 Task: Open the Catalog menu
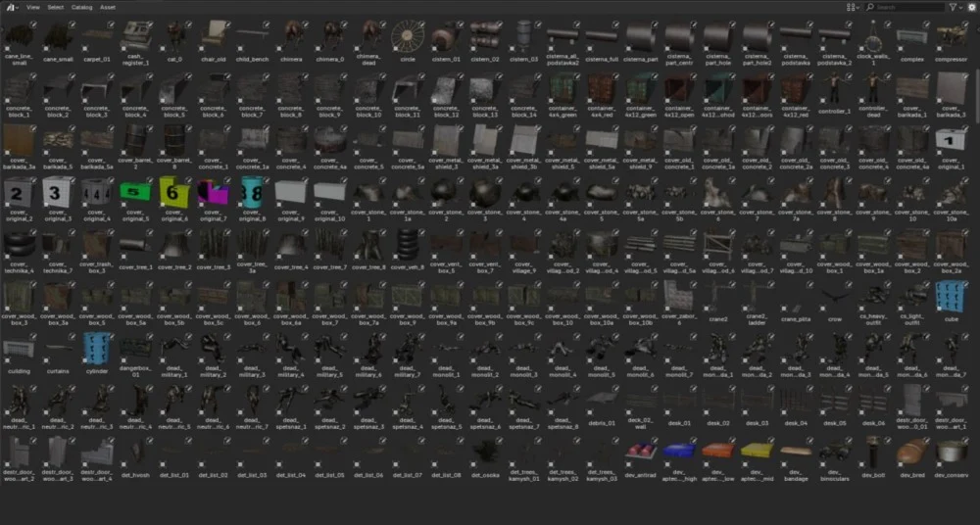(81, 7)
